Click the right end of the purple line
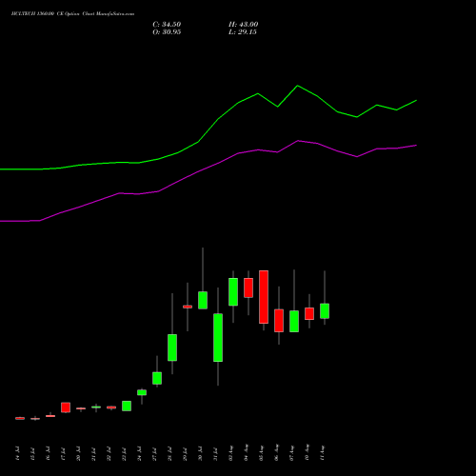Screen dimensions: 476x476 [x=416, y=146]
